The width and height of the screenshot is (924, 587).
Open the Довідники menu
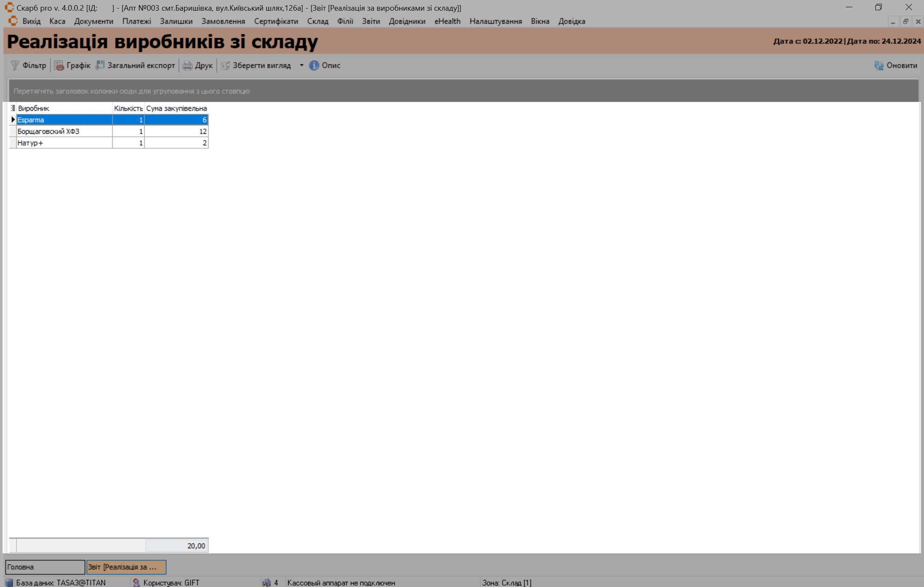tap(407, 21)
